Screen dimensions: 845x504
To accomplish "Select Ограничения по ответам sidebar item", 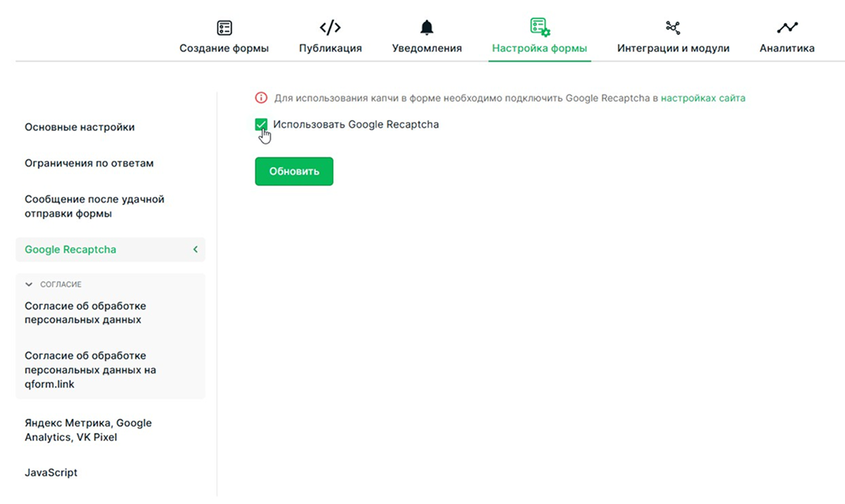I will [89, 163].
